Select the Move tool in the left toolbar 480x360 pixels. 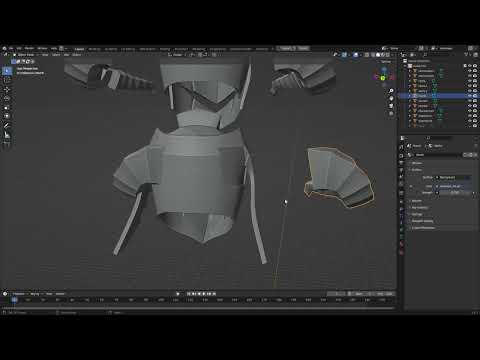pyautogui.click(x=7, y=89)
